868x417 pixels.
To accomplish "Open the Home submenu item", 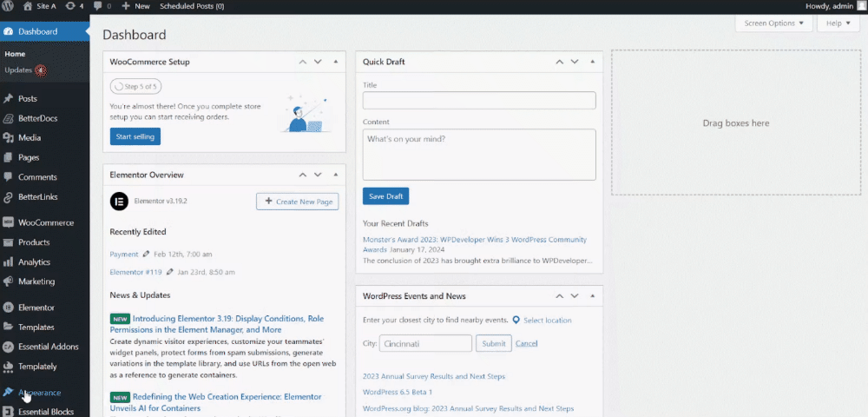I will [x=15, y=54].
